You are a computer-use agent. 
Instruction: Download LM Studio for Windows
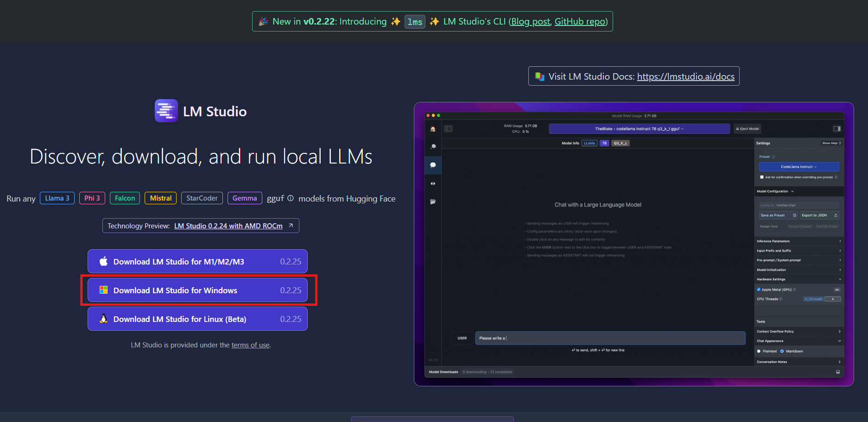pyautogui.click(x=197, y=290)
